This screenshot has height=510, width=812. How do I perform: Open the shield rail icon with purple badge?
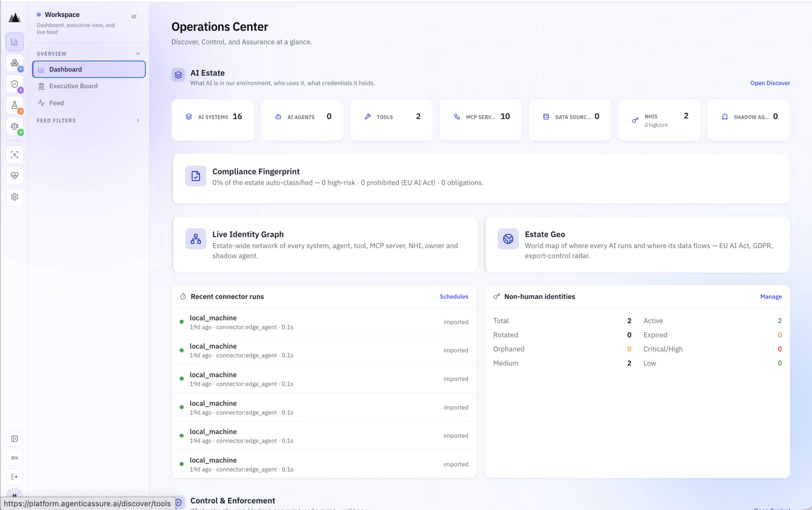[15, 84]
